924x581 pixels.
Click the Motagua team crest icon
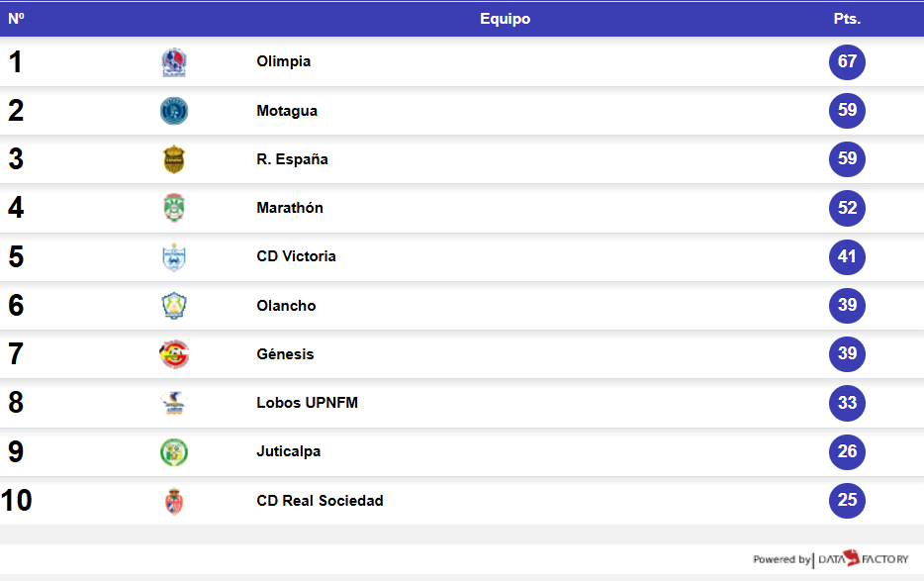tap(174, 111)
